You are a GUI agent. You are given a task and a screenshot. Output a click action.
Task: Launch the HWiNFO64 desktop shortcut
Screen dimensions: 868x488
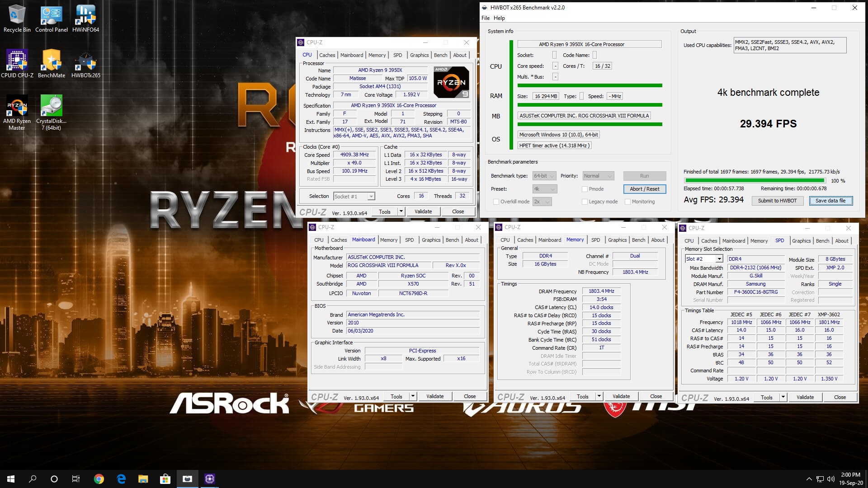coord(85,19)
